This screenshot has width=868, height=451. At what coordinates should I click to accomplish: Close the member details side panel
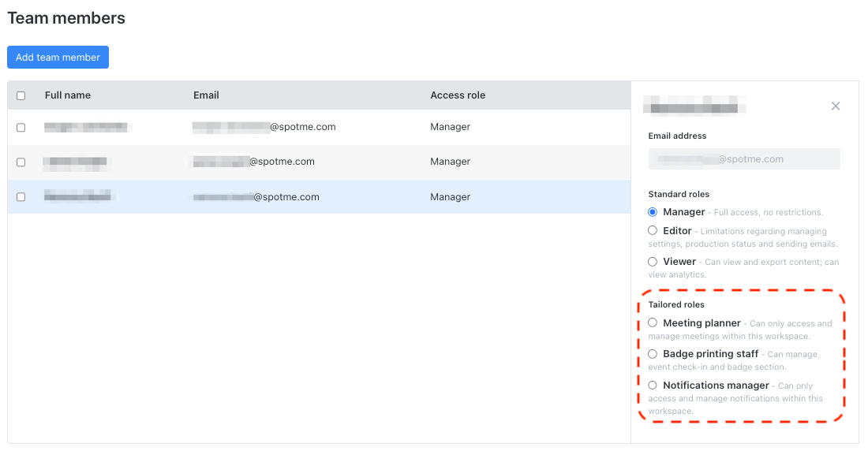(x=836, y=106)
